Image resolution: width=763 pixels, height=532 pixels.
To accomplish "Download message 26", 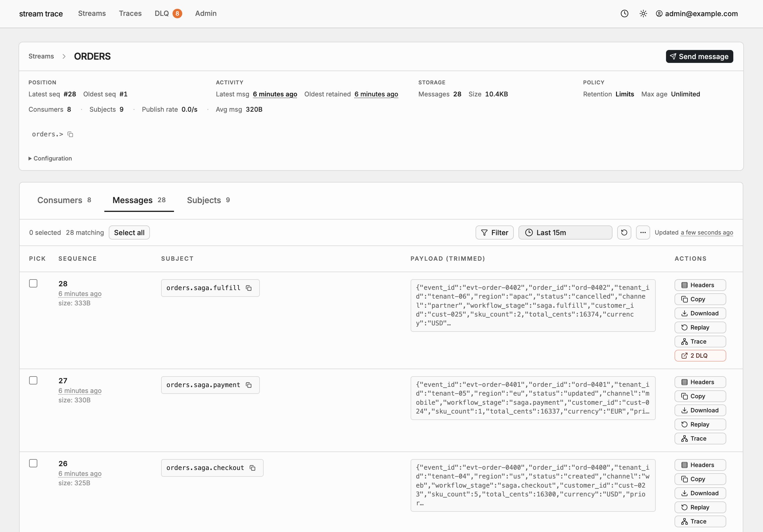I will pos(700,493).
